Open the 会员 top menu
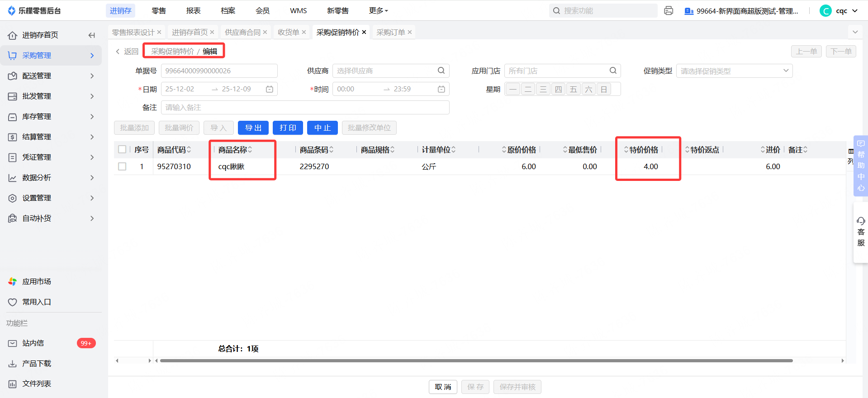Viewport: 868px width, 398px height. click(262, 11)
